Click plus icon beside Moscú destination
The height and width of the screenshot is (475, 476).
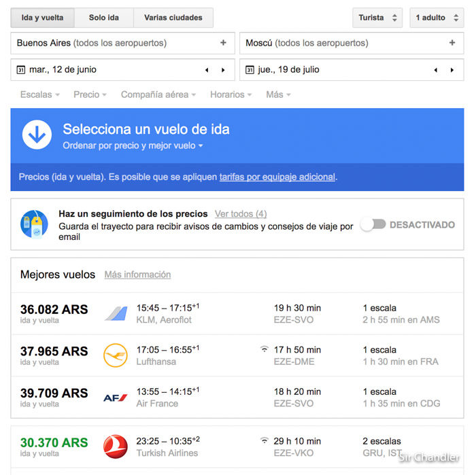point(452,43)
